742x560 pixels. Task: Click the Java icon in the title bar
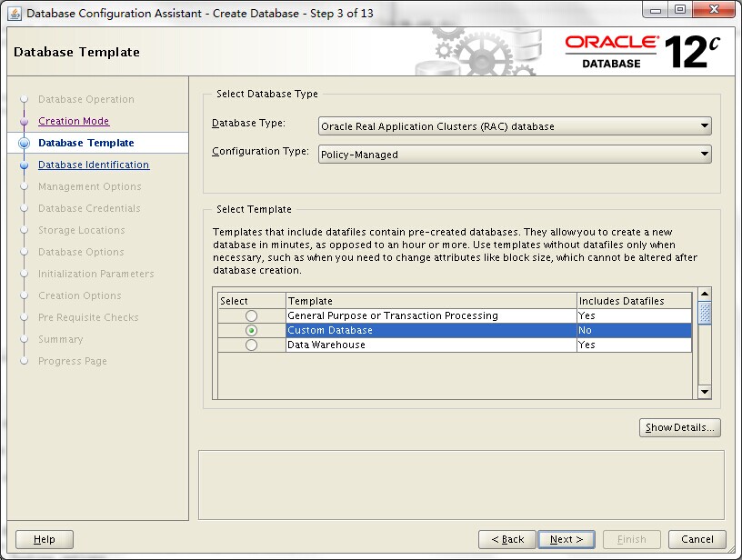tap(15, 14)
